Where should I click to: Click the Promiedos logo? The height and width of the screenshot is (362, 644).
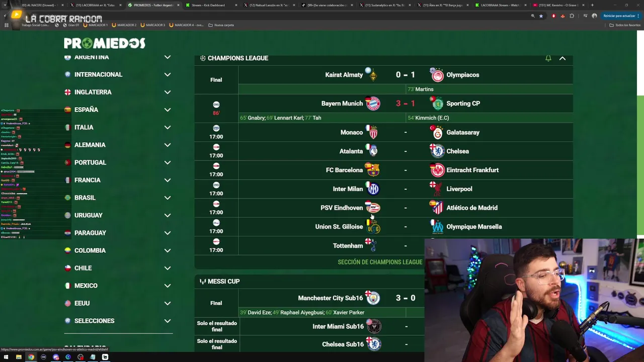(105, 43)
